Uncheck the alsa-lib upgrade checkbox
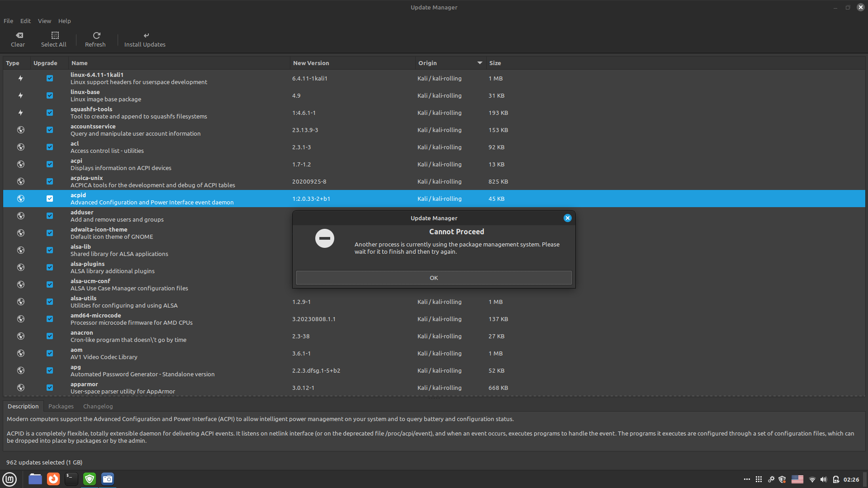Image resolution: width=868 pixels, height=488 pixels. point(50,250)
